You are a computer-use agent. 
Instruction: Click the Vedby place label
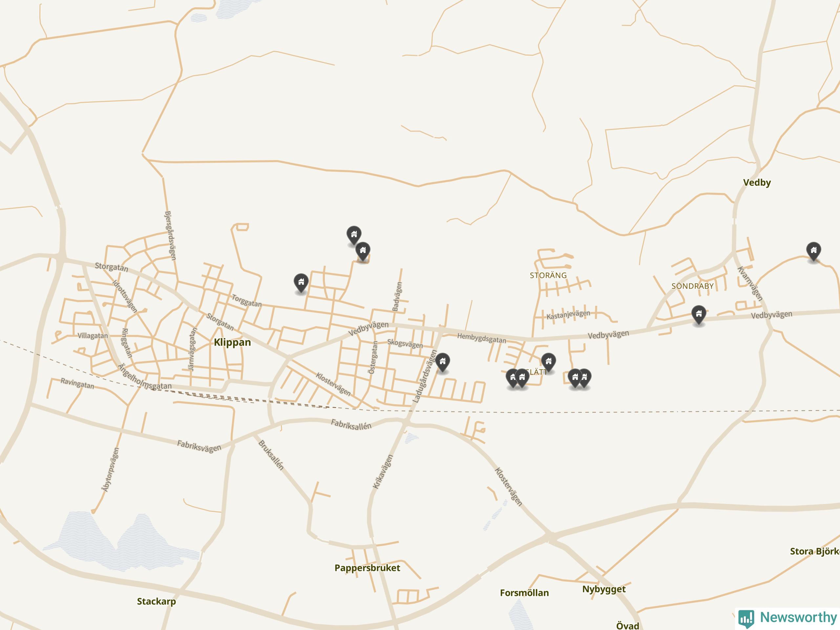757,182
